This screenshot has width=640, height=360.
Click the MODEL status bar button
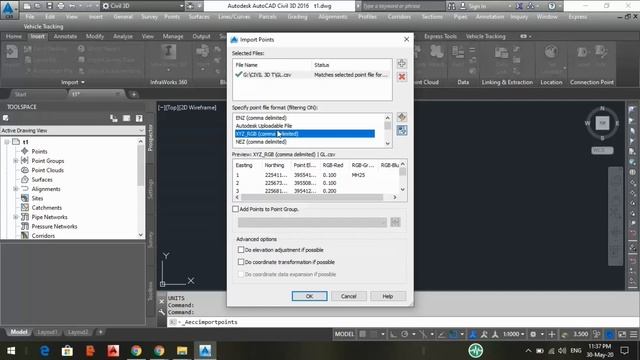point(344,334)
